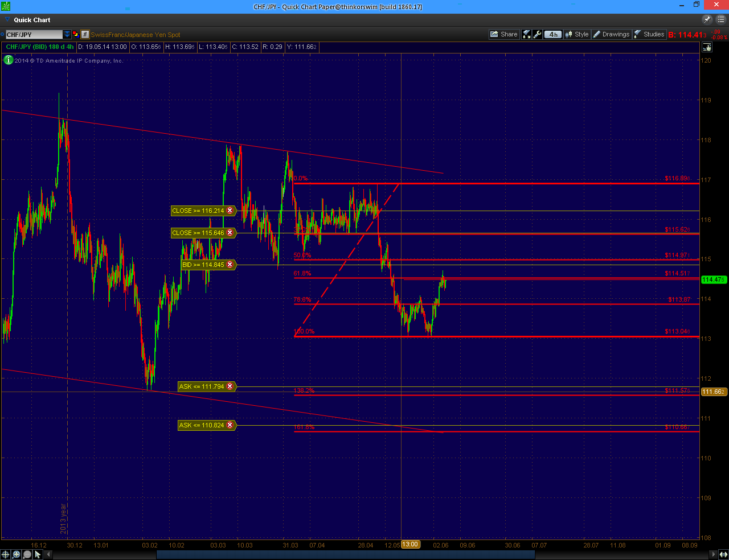Click the $113.046 Fibonacci level label
Viewport: 729px width, 560px height.
[677, 331]
